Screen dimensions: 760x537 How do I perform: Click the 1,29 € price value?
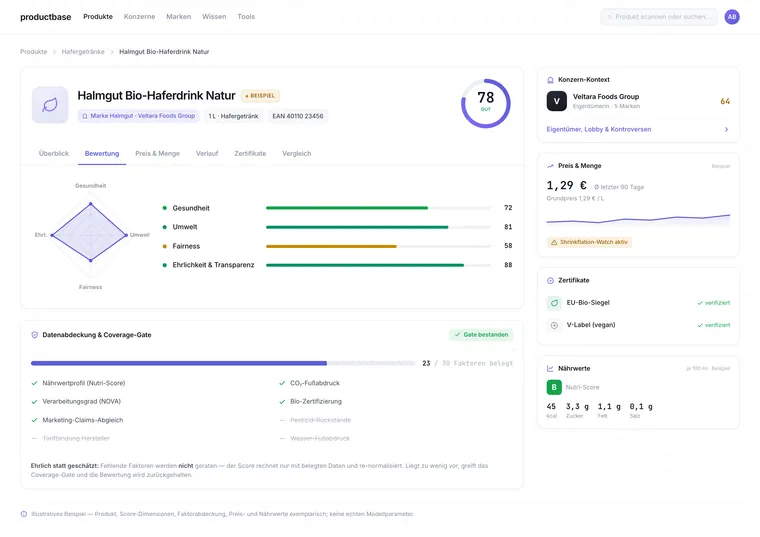click(x=567, y=186)
